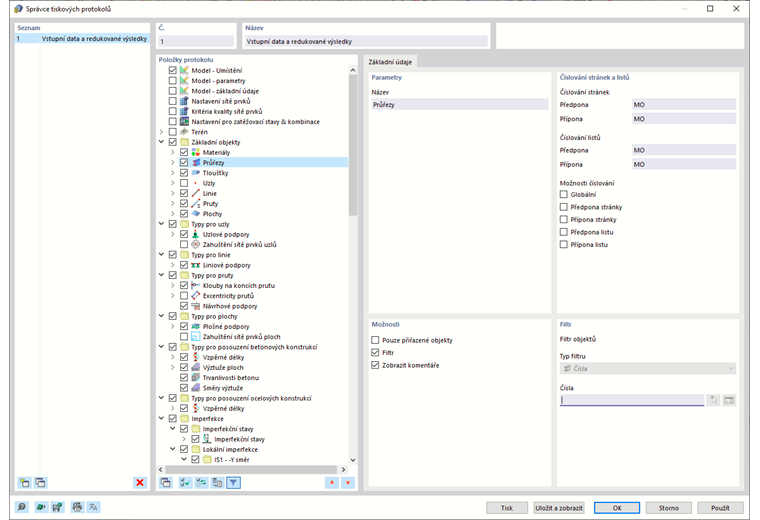Select Trvanlivosti betonu tree item
The width and height of the screenshot is (760, 520).
[231, 378]
